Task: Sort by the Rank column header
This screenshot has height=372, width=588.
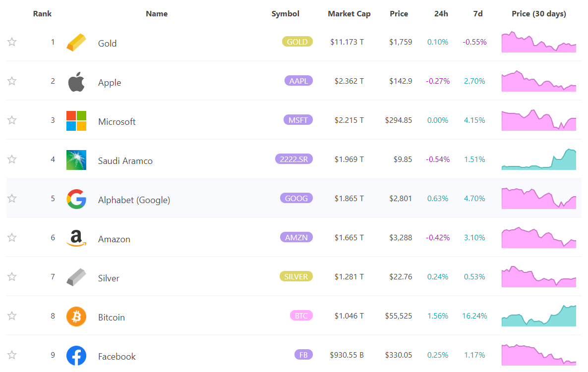Action: tap(42, 14)
